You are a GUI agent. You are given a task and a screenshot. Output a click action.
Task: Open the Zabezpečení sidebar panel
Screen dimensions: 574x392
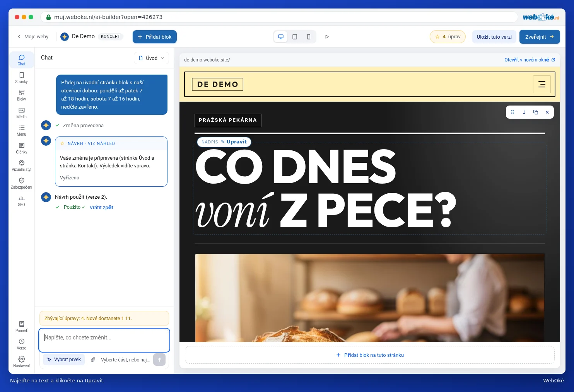(22, 183)
